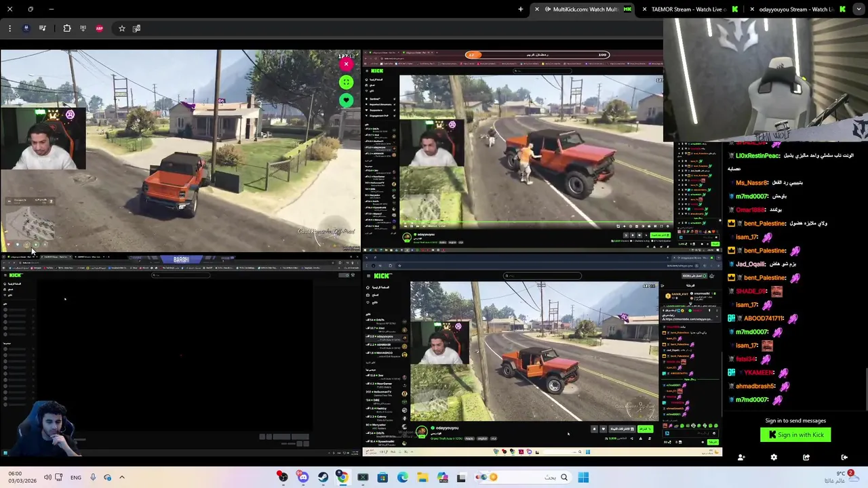Click the Jad_Oqaili username in chat
The image size is (868, 488).
752,264
